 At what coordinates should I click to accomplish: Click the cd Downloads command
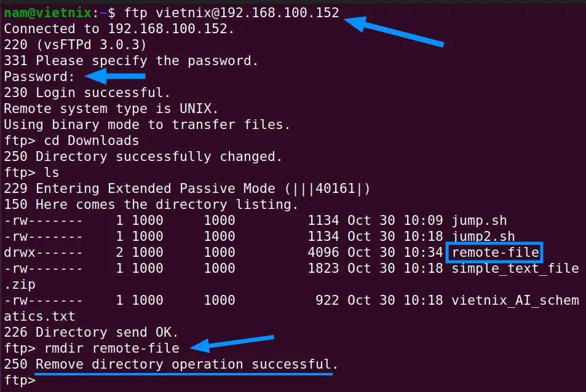[x=92, y=141]
